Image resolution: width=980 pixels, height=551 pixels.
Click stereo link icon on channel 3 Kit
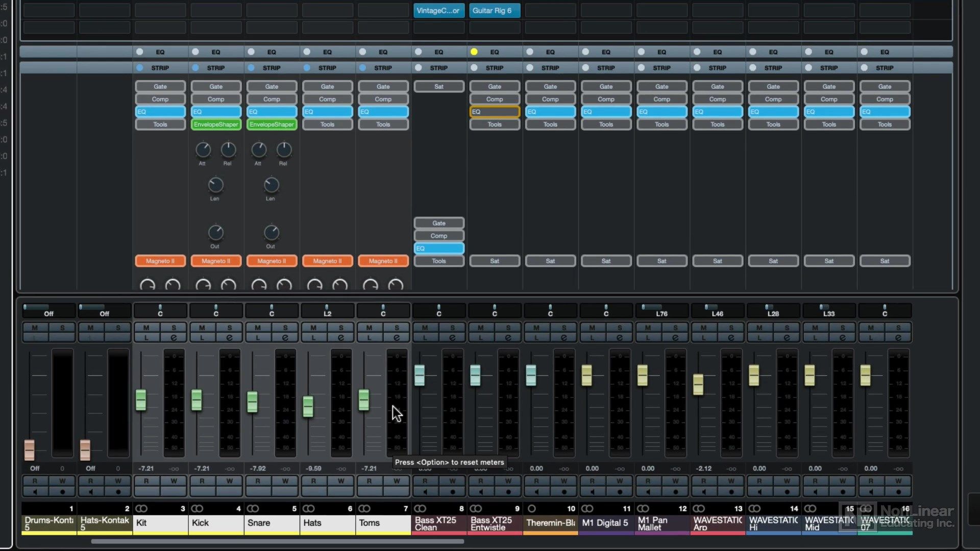click(x=141, y=509)
